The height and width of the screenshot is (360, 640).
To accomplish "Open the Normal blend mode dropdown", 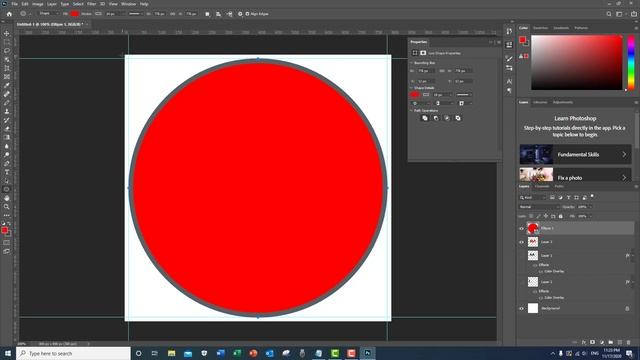I will [538, 207].
